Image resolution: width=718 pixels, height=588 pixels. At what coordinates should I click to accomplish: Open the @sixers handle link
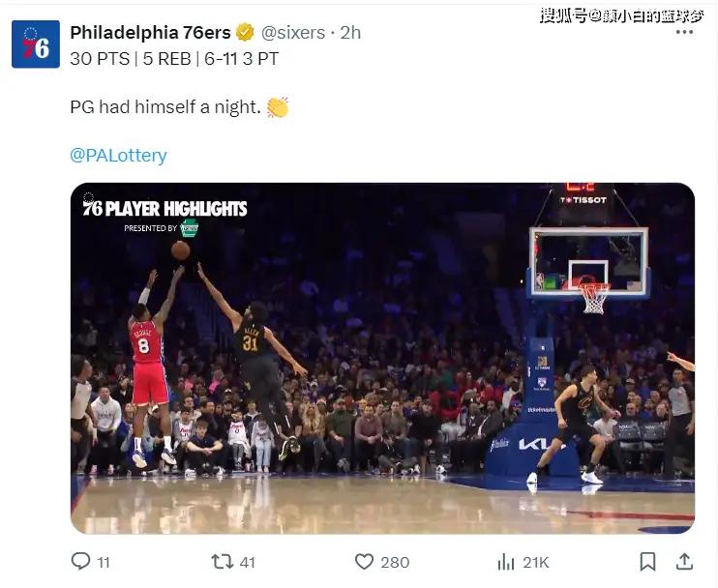293,33
